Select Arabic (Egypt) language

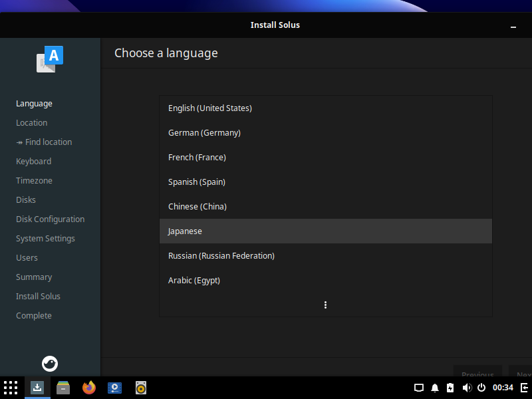point(326,280)
